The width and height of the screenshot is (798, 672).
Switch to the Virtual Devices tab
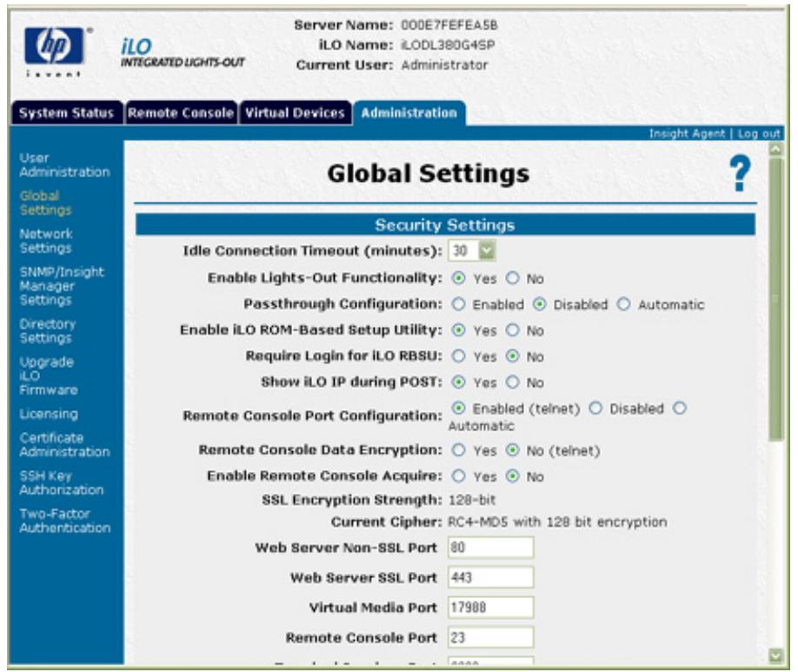tap(296, 112)
